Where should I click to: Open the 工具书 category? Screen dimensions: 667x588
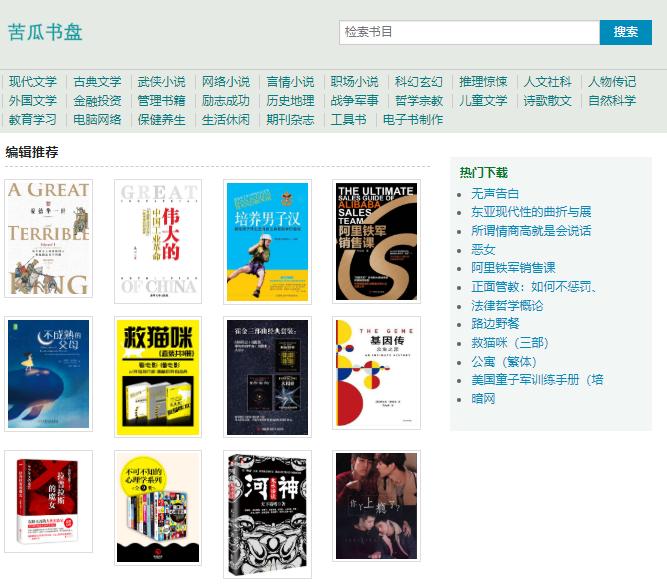click(x=349, y=120)
